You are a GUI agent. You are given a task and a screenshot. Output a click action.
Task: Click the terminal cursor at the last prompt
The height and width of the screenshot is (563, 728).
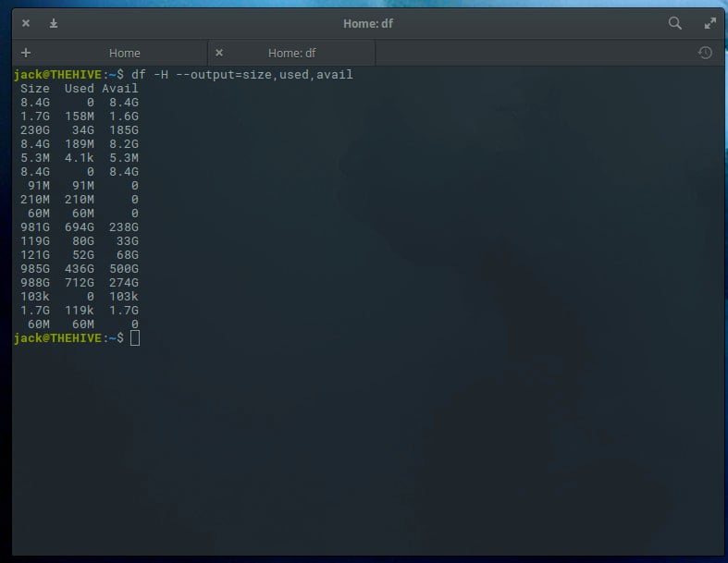point(135,338)
